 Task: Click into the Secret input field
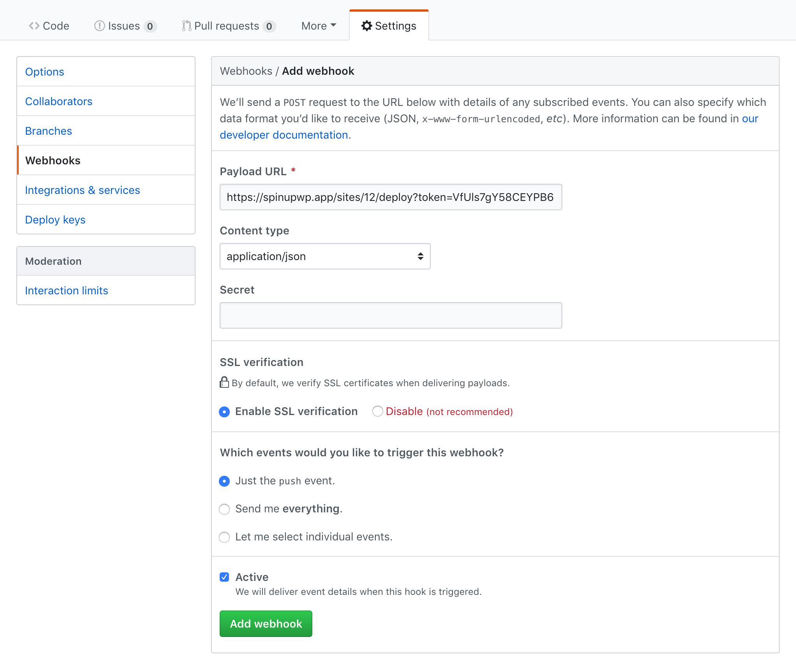391,315
